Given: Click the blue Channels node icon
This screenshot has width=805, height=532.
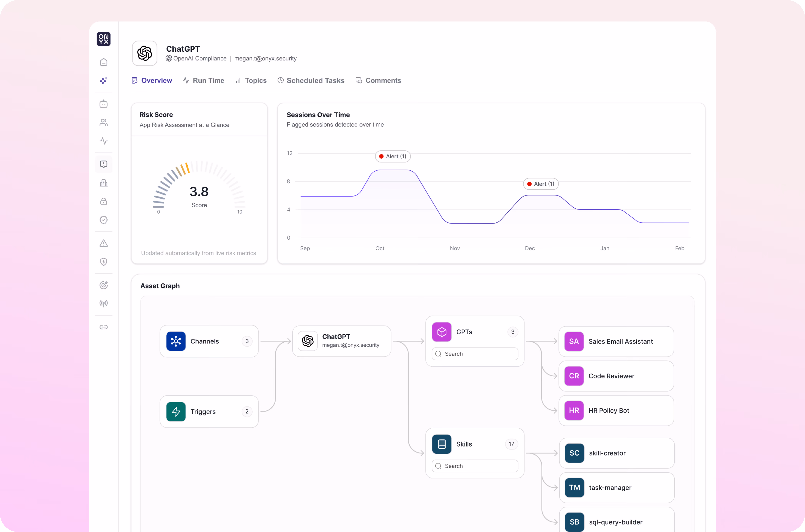Looking at the screenshot, I should click(176, 341).
